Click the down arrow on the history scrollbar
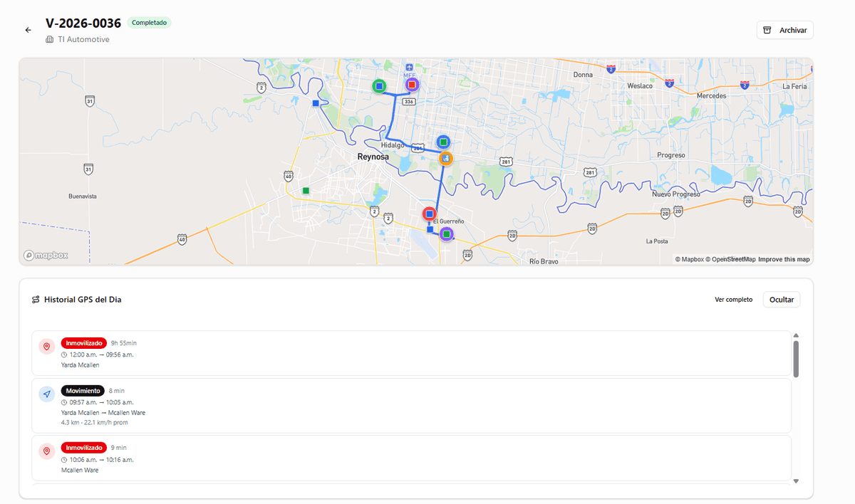Screen dimensions: 855x504 click(x=797, y=481)
